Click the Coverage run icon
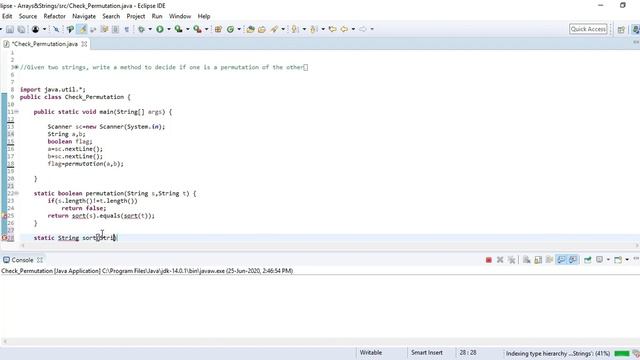The width and height of the screenshot is (640, 360). 178,29
